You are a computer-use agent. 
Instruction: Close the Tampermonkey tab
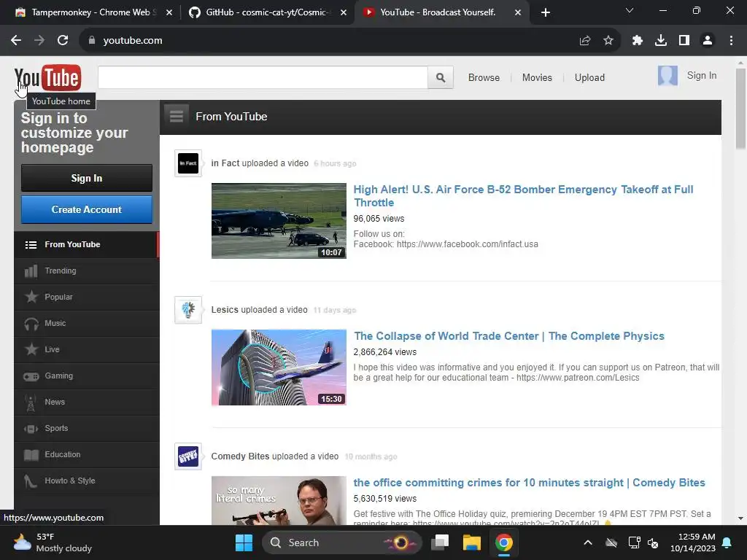(x=169, y=13)
